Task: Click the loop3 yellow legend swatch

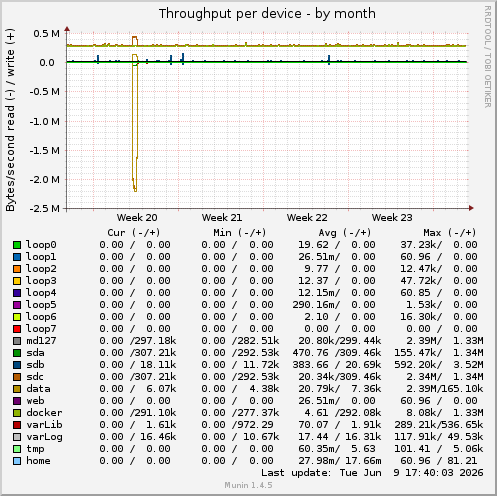Action: tap(17, 281)
